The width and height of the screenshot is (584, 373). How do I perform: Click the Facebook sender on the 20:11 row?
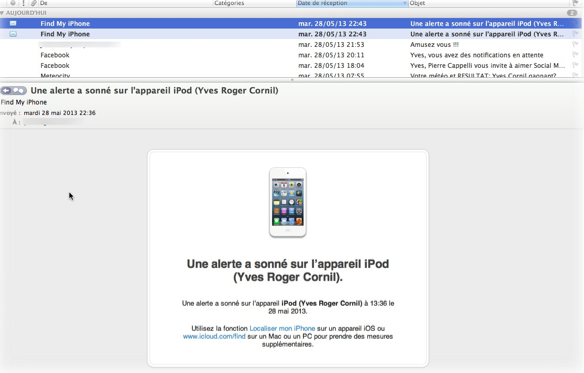tap(55, 55)
